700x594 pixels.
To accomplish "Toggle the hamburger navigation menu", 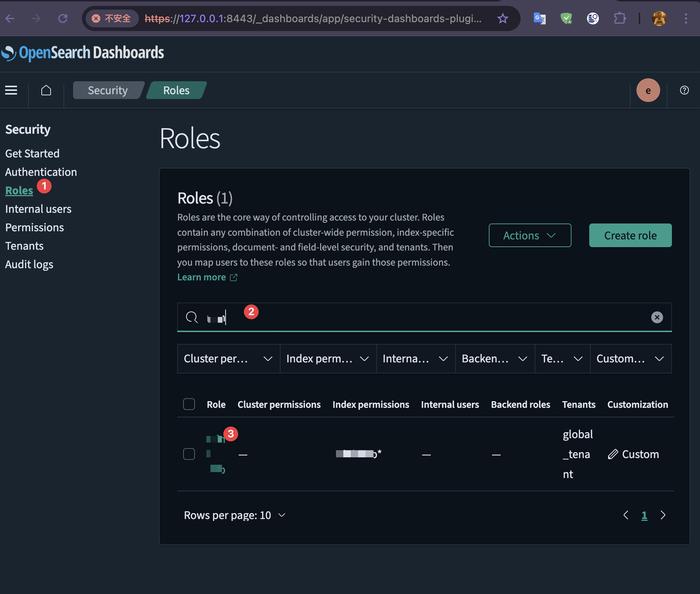I will 11,90.
